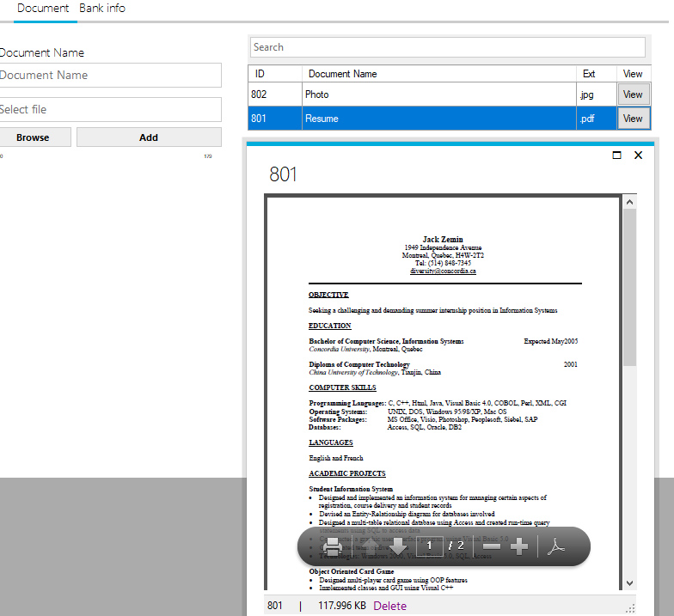This screenshot has width=674, height=616.
Task: Click View button for Photo row
Action: click(x=633, y=95)
